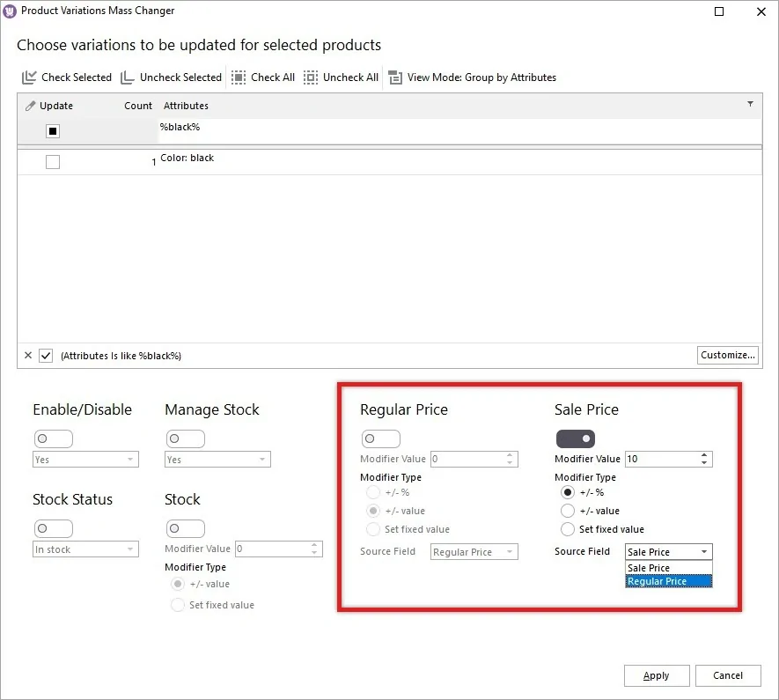
Task: Check the Update checkbox for Color: black row
Action: (52, 161)
